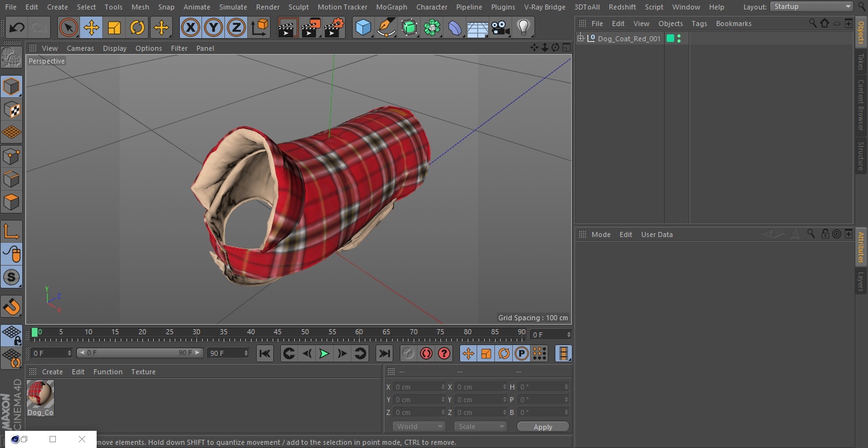Screen dimensions: 868x448
Task: Toggle Y axis lock
Action: coord(214,28)
